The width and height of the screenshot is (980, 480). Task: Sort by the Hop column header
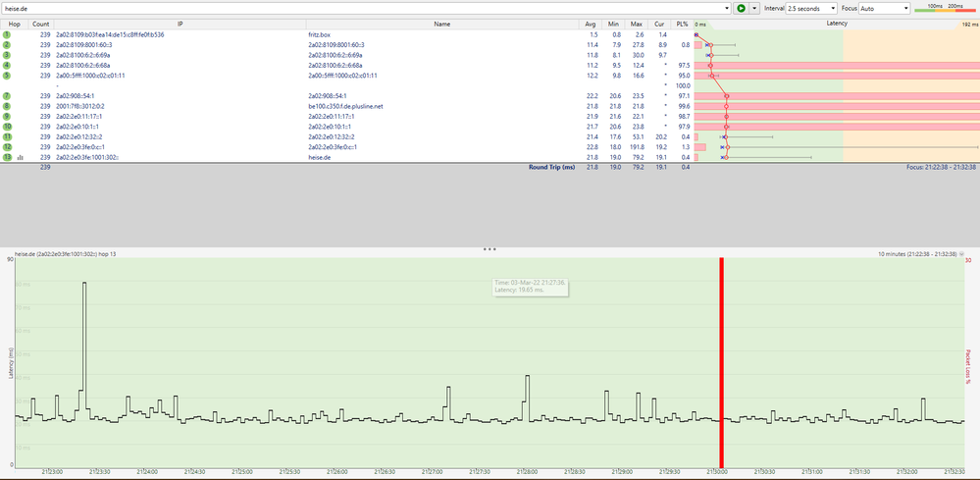coord(15,24)
